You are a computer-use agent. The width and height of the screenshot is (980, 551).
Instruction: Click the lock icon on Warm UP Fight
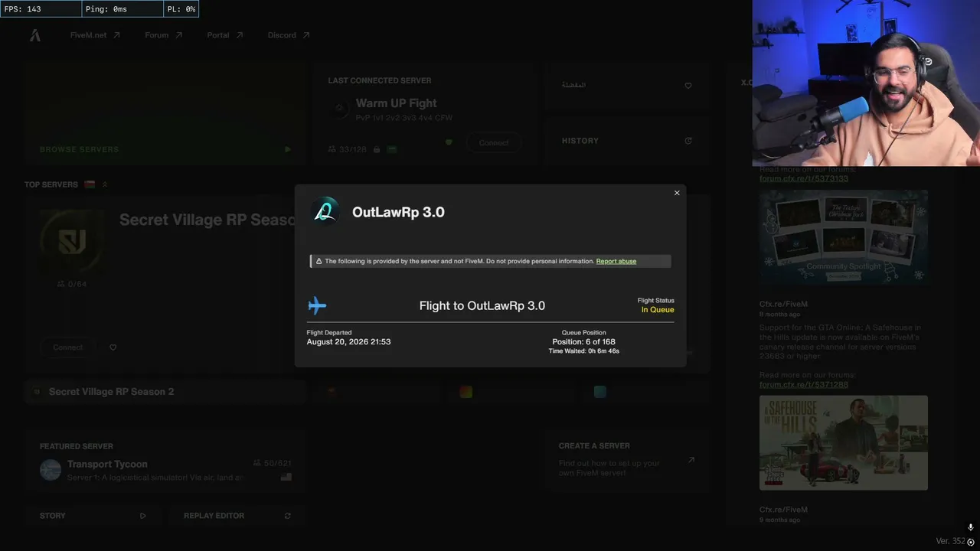tap(377, 149)
